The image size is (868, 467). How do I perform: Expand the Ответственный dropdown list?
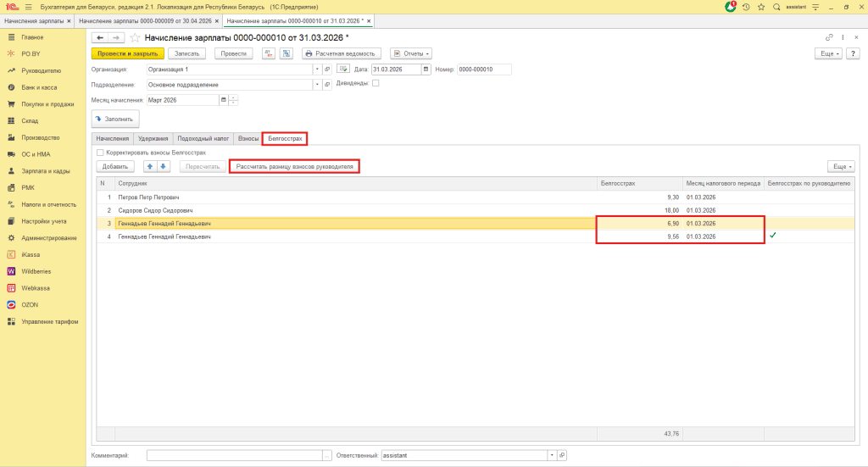click(x=552, y=455)
